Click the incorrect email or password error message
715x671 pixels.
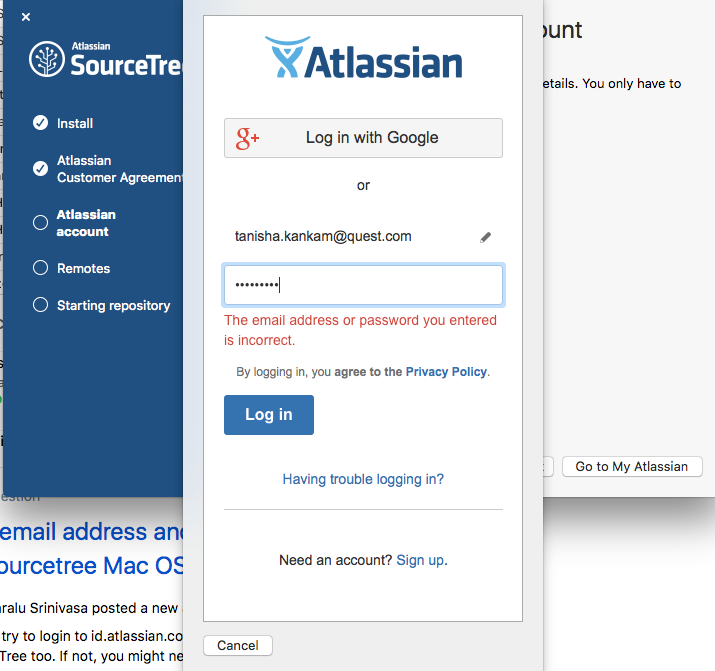pyautogui.click(x=360, y=330)
